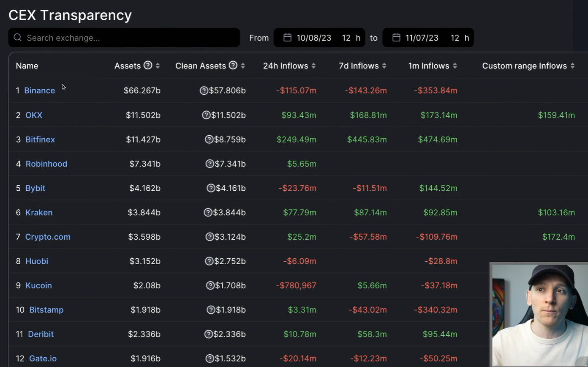Click Huobi clean assets question icon
This screenshot has height=367, width=588.
(x=209, y=261)
